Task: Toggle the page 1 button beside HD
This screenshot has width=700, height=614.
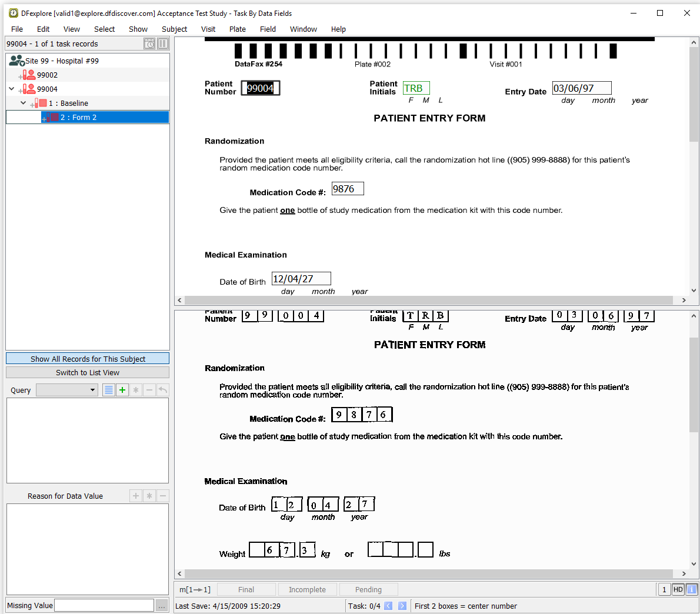Action: click(664, 589)
